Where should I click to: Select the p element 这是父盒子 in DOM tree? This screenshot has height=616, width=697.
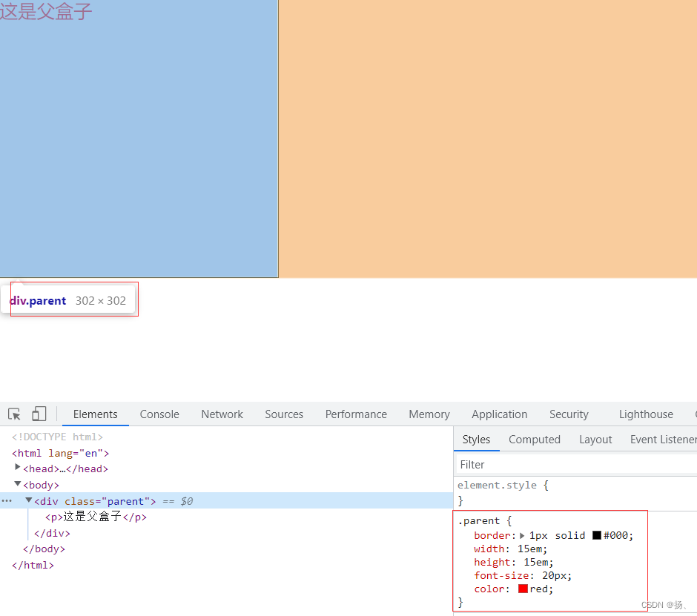pos(96,517)
